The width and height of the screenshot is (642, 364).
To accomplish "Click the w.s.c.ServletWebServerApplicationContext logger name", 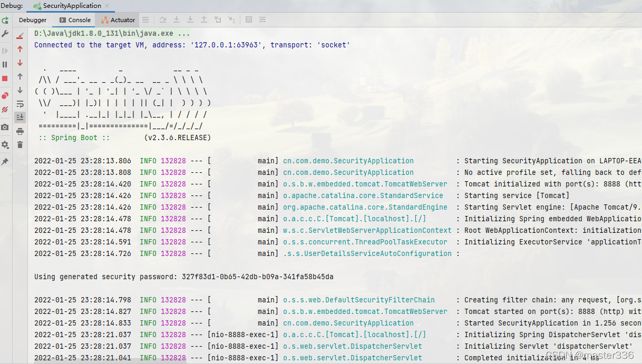I will click(x=367, y=230).
